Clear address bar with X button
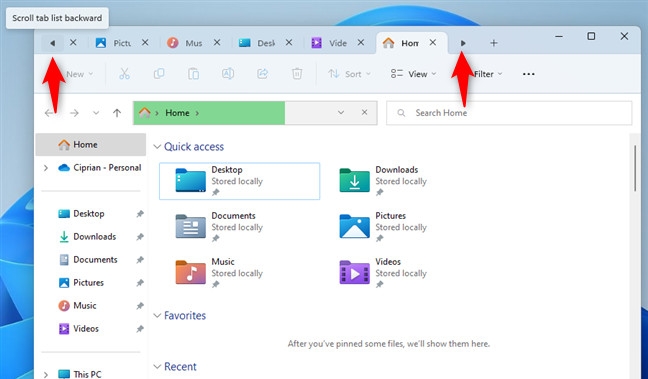 click(364, 112)
